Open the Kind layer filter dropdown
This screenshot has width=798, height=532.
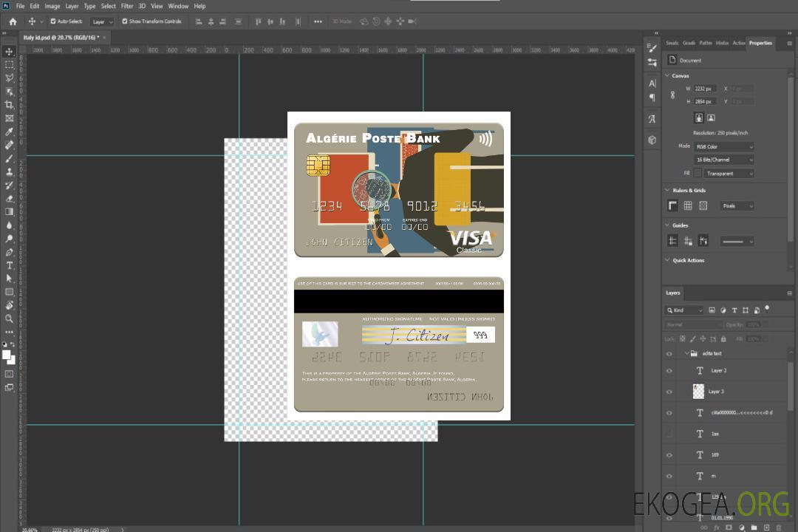[684, 310]
